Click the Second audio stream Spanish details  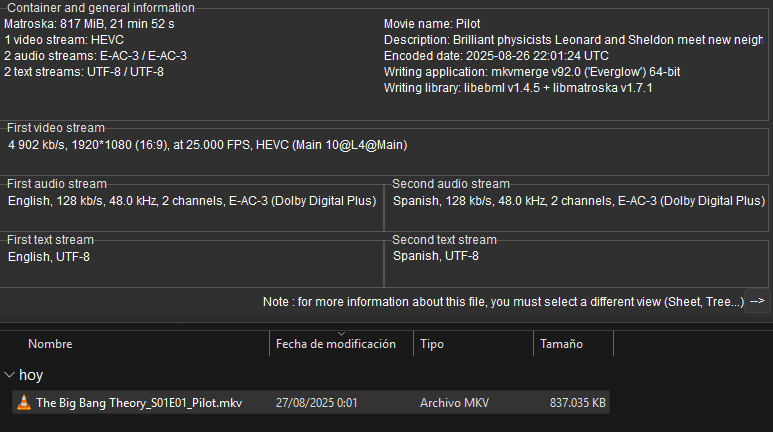click(x=578, y=201)
